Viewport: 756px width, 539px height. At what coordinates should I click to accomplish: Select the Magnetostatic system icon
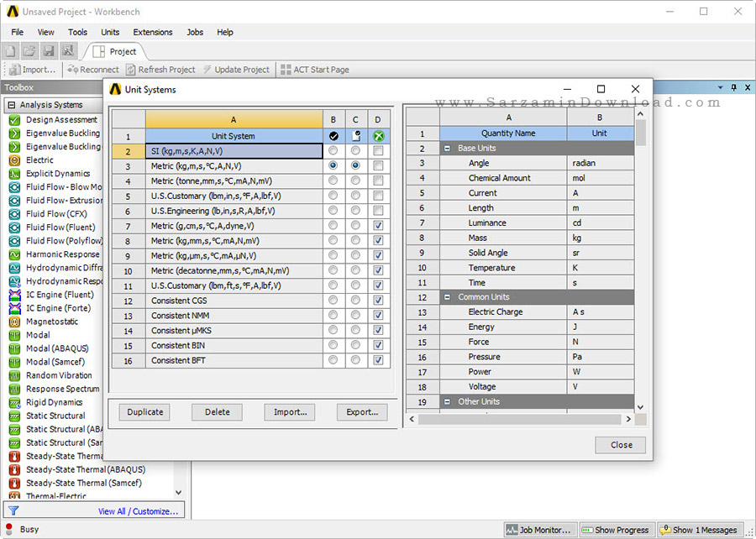(14, 322)
